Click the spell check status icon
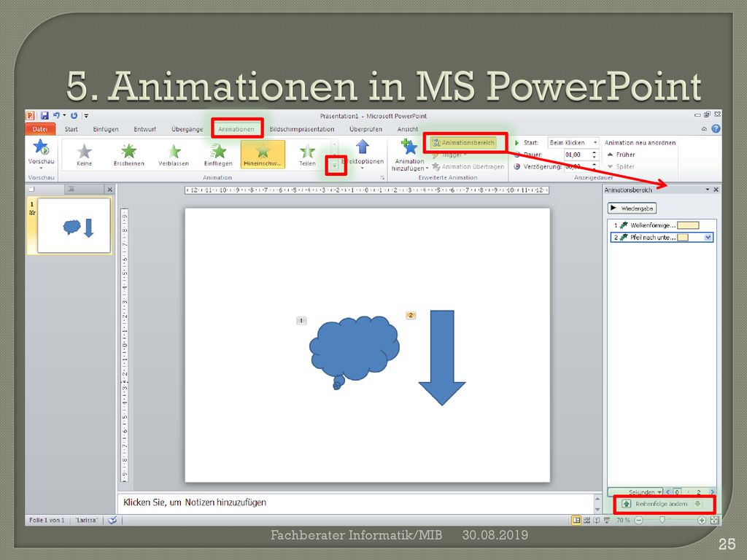747x560 pixels. tap(112, 520)
